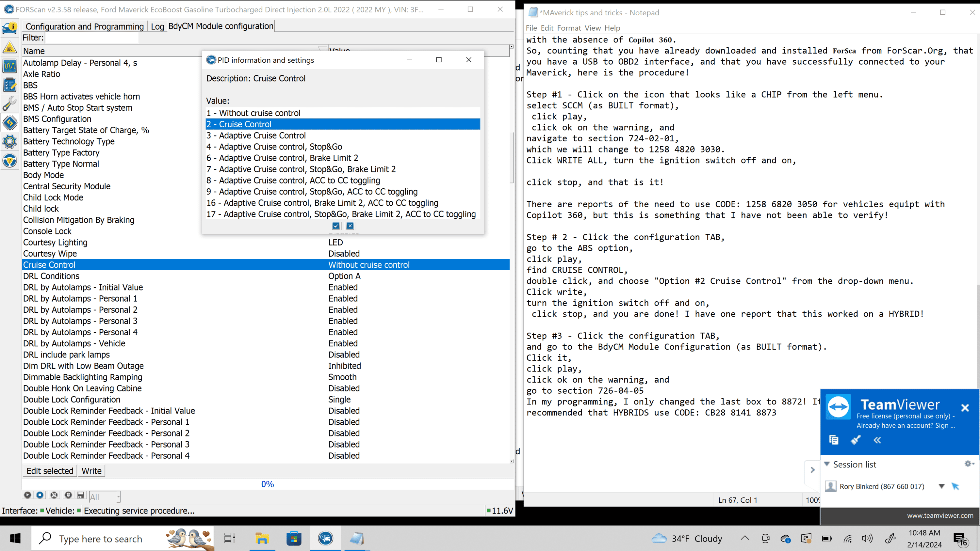Open Microsoft Store from taskbar
Screen dimensions: 980x551
[294, 538]
